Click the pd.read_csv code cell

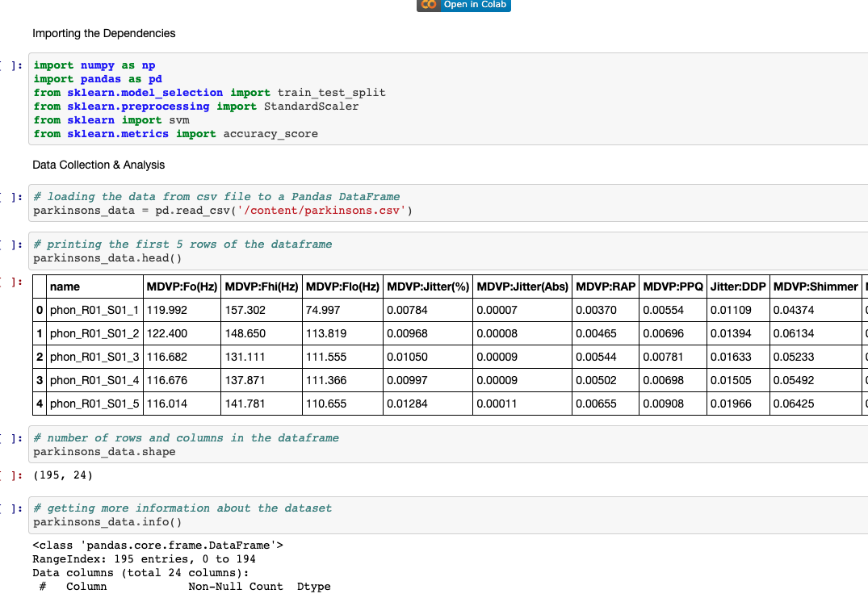click(448, 203)
